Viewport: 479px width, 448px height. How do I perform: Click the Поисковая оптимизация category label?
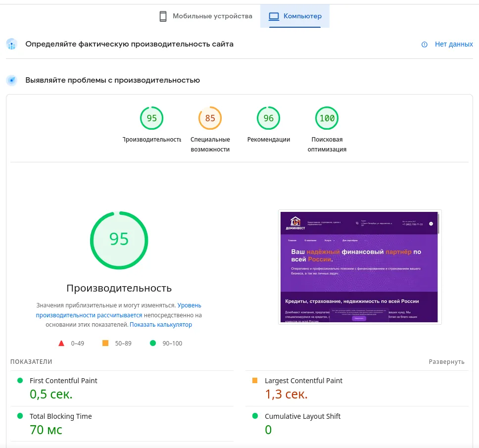(x=327, y=144)
